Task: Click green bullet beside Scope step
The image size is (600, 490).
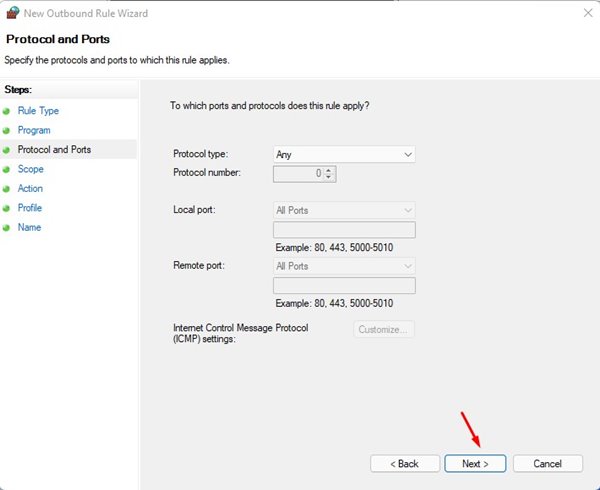Action: click(7, 169)
